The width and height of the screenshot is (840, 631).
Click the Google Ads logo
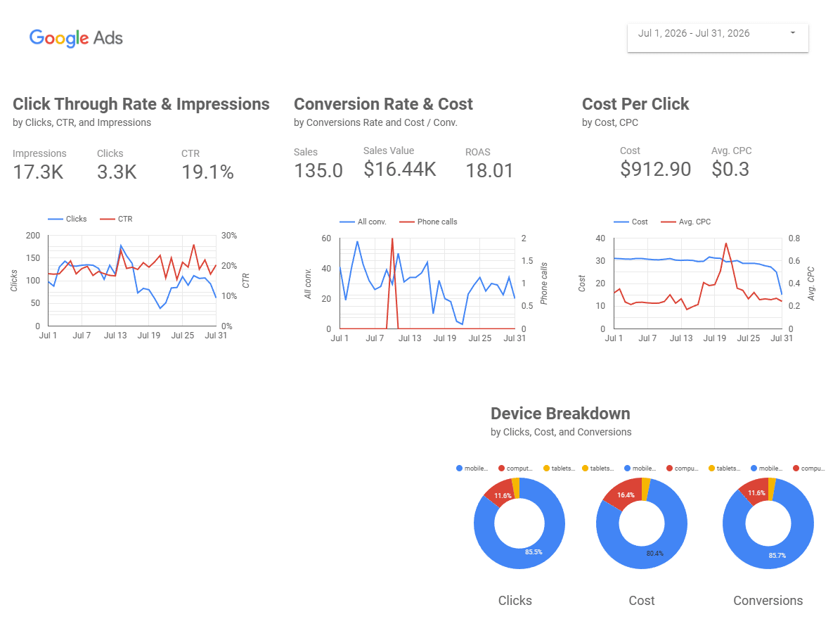coord(76,38)
